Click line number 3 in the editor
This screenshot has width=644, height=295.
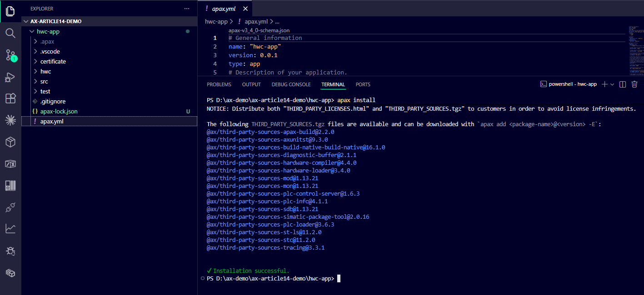pyautogui.click(x=215, y=55)
